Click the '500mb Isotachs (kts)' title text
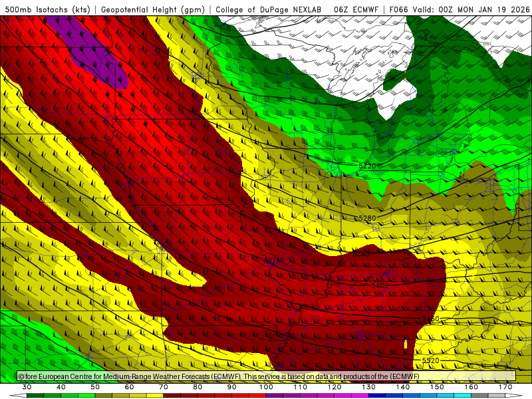This screenshot has height=399, width=532. [47, 9]
